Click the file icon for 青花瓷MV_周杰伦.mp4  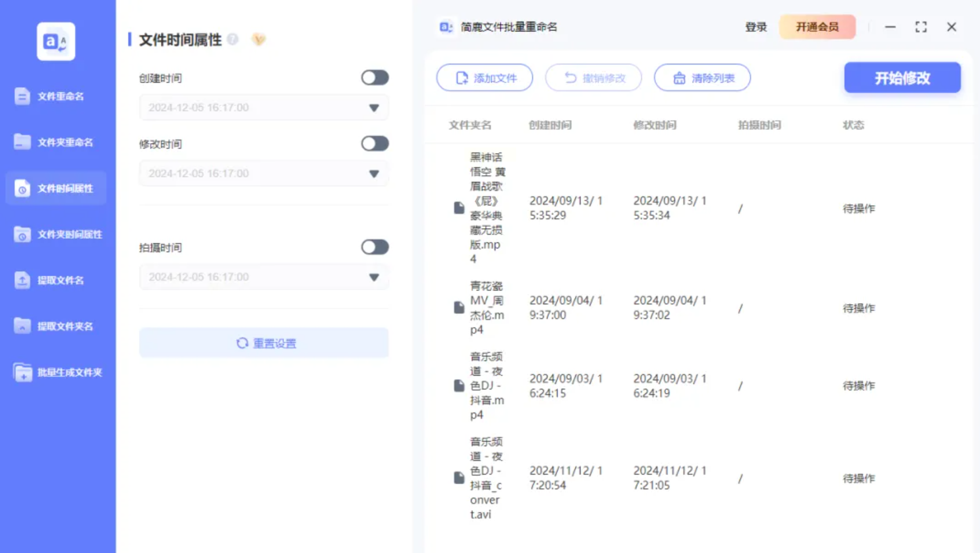459,307
